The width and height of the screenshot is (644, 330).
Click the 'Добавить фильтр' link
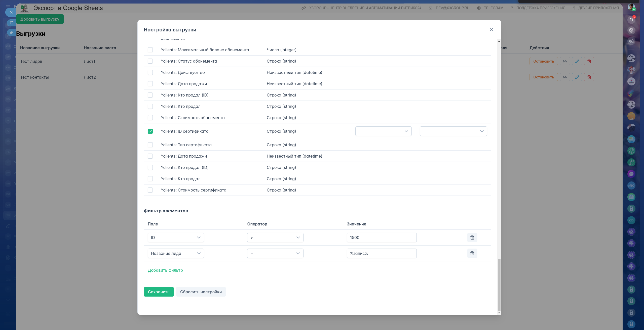(x=165, y=270)
